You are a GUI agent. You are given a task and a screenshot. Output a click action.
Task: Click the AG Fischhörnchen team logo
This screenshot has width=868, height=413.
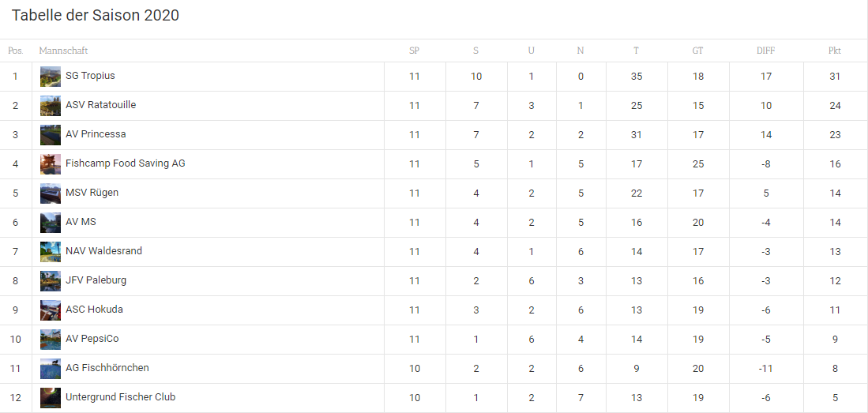pyautogui.click(x=51, y=369)
